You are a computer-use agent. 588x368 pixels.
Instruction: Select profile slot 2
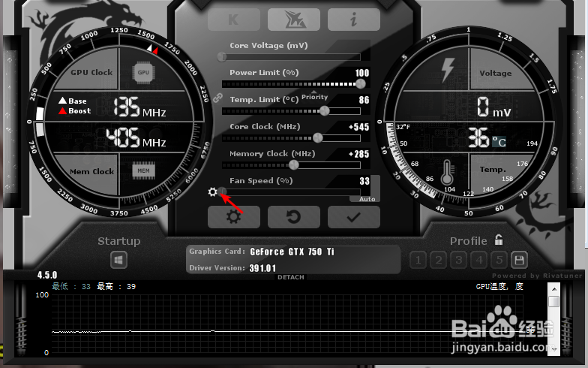[x=438, y=260]
